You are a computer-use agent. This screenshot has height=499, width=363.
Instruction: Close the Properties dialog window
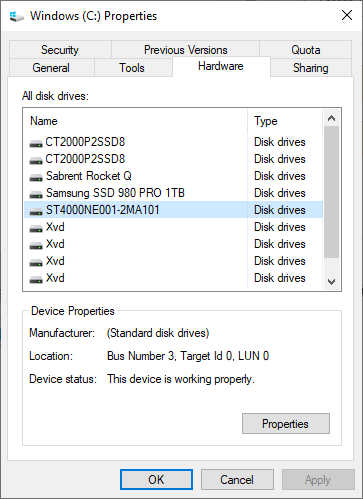(x=347, y=15)
